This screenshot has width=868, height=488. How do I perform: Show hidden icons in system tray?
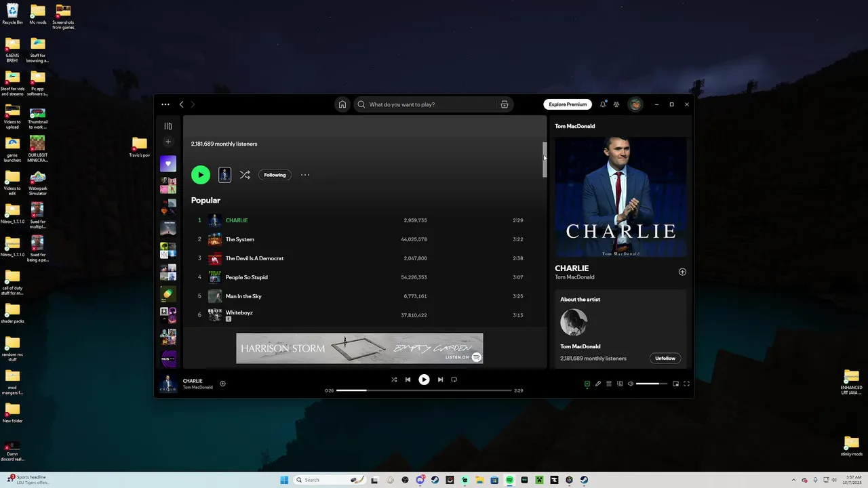point(795,480)
